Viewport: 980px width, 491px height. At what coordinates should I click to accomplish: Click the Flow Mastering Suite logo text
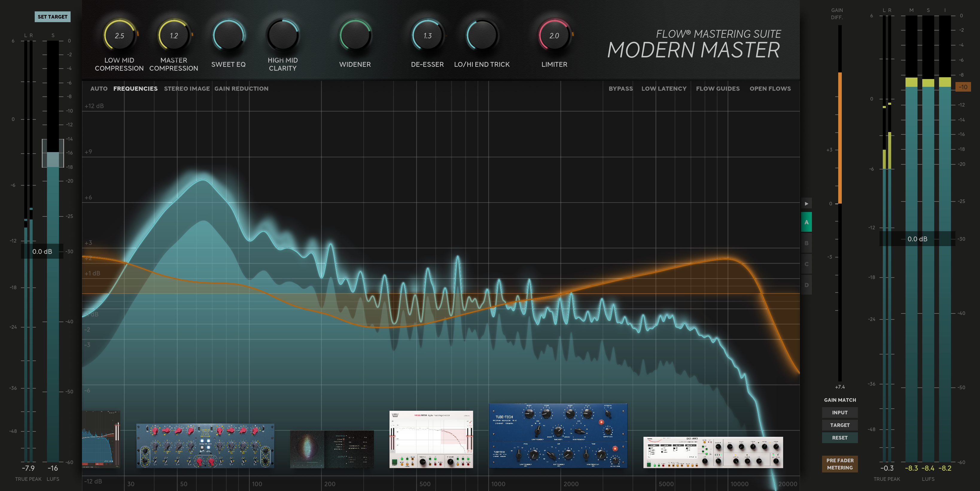click(x=718, y=34)
